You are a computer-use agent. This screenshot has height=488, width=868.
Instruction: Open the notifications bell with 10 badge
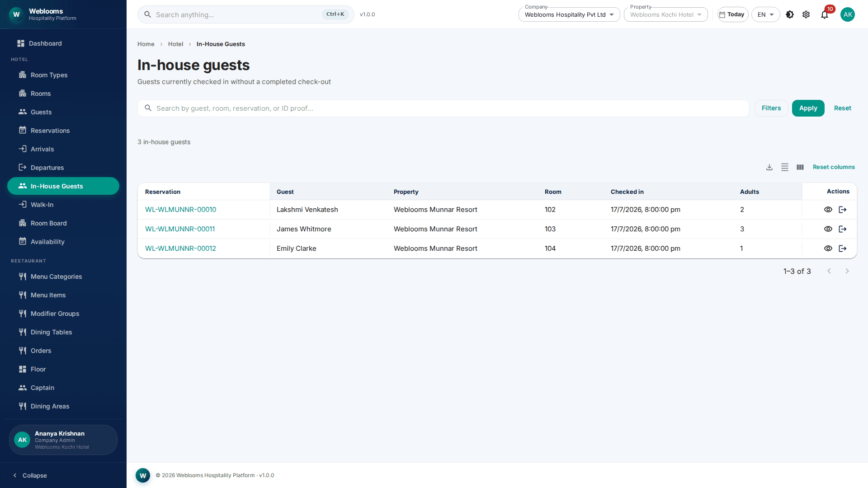click(x=825, y=14)
